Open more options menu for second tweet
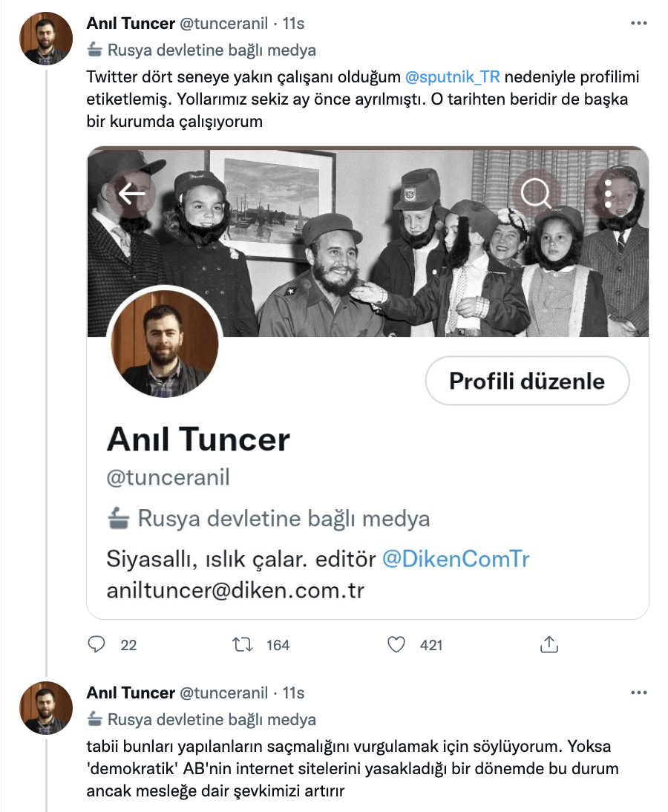The height and width of the screenshot is (812, 668). 638,693
